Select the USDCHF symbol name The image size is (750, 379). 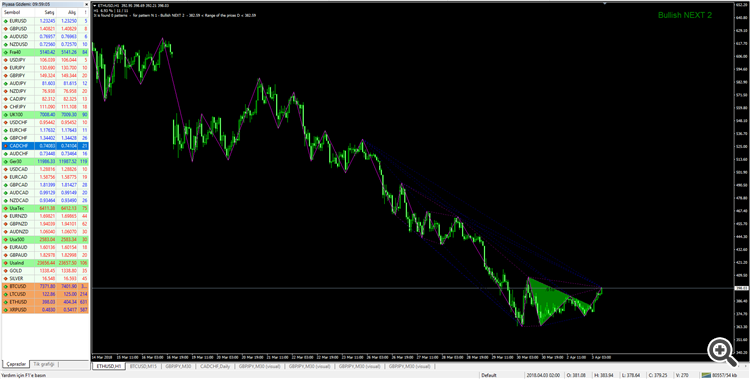18,123
